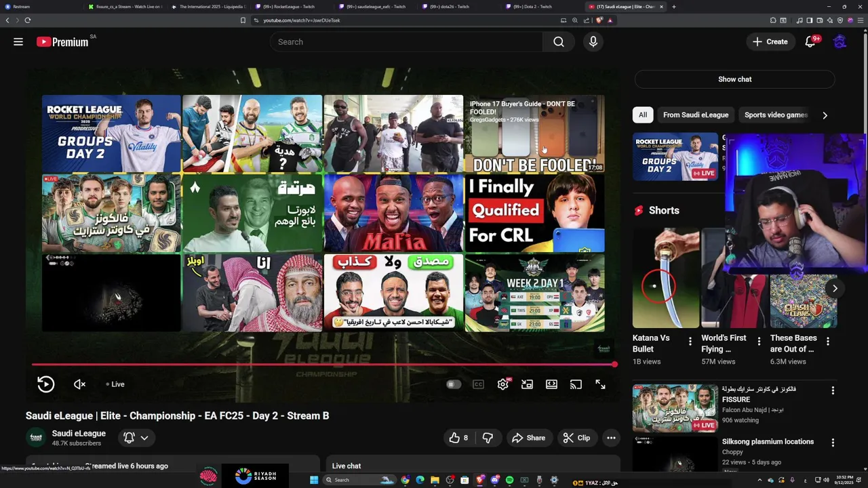This screenshot has width=868, height=488.
Task: Share the Saudi eLeague video
Action: [528, 438]
